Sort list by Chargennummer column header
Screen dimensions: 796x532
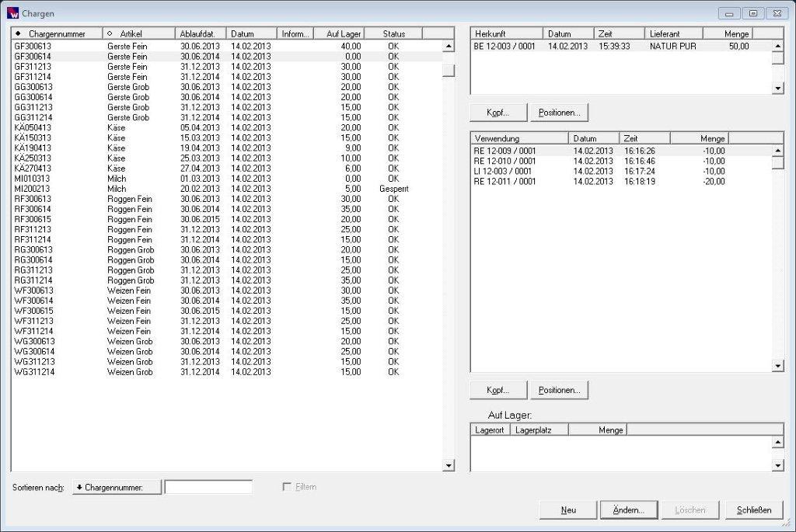[57, 34]
